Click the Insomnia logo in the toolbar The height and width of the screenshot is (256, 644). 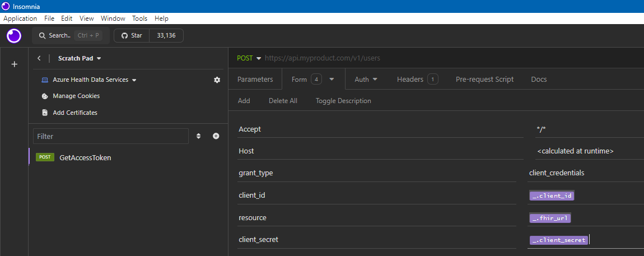pos(14,36)
